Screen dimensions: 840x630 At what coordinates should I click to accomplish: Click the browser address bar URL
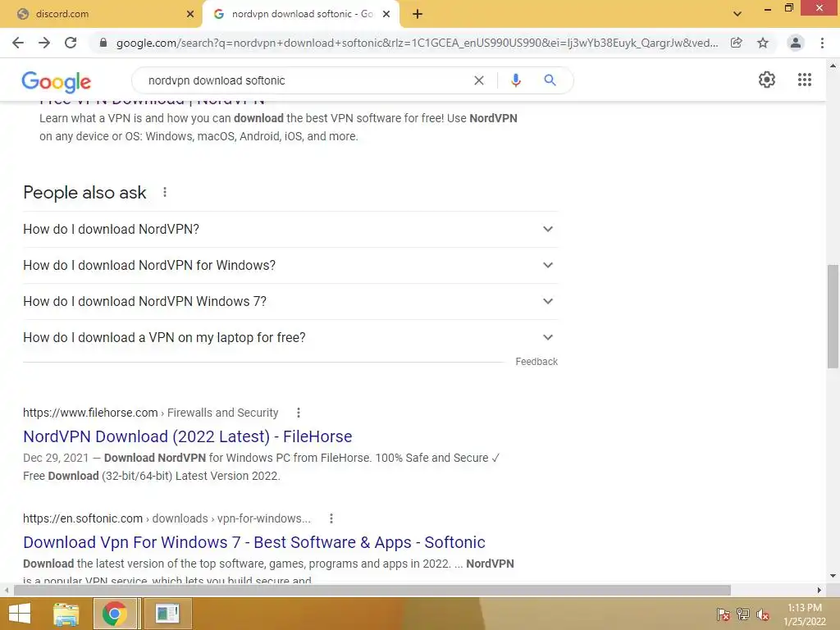417,43
